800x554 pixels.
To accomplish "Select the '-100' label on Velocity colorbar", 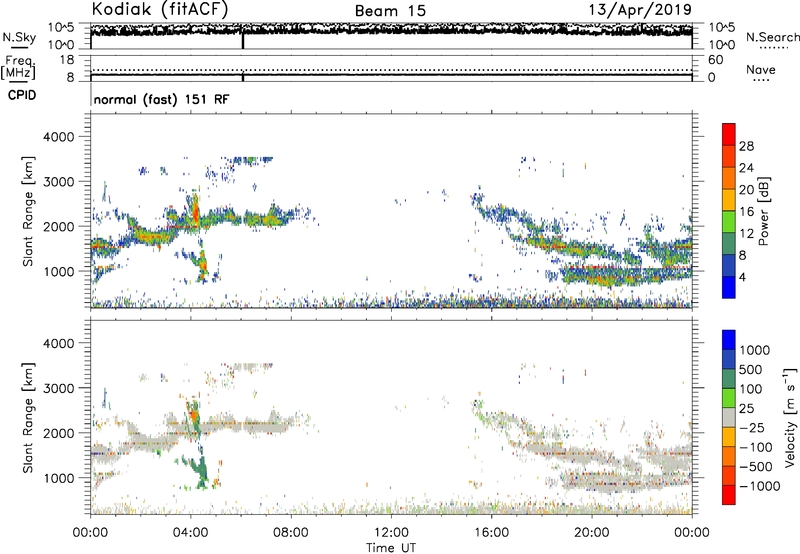I will click(755, 447).
